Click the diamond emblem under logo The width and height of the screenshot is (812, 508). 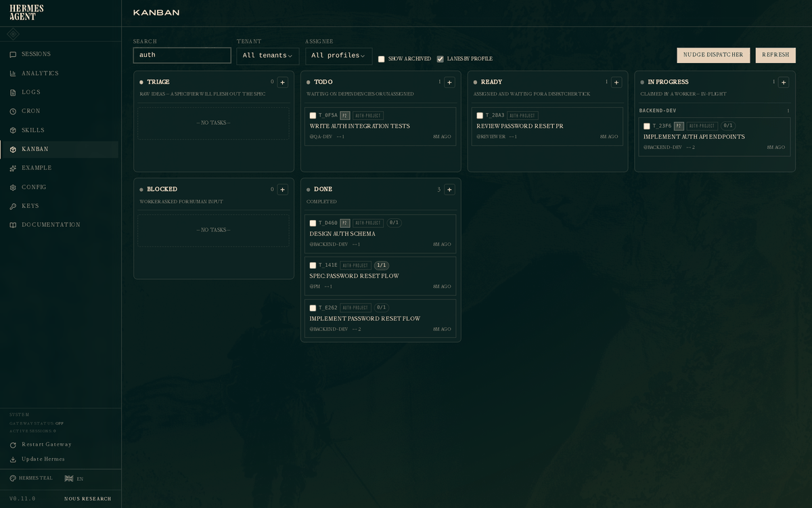coord(14,34)
